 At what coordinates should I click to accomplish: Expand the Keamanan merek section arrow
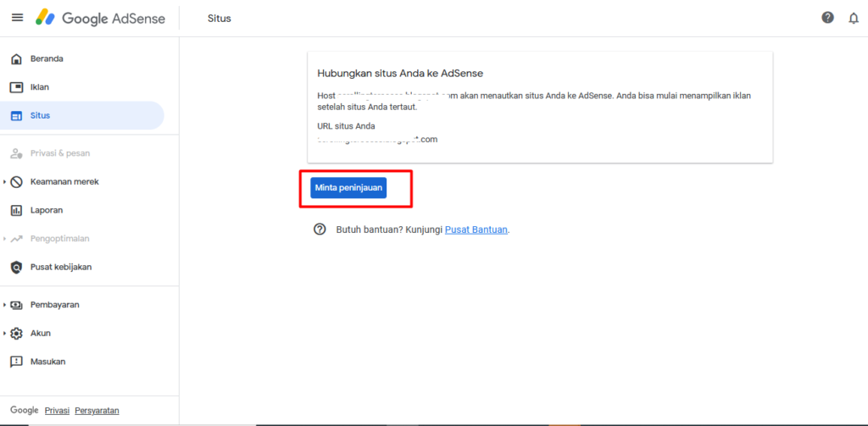tap(4, 181)
